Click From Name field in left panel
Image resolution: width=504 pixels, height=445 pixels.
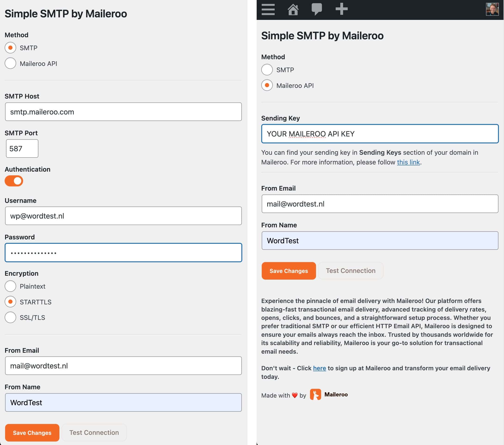point(123,402)
